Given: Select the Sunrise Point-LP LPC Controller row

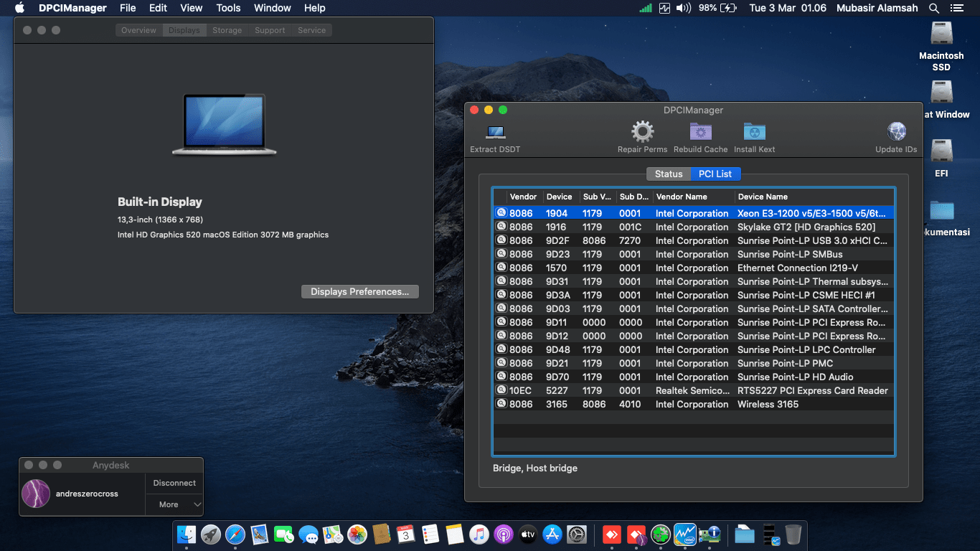Looking at the screenshot, I should (694, 349).
